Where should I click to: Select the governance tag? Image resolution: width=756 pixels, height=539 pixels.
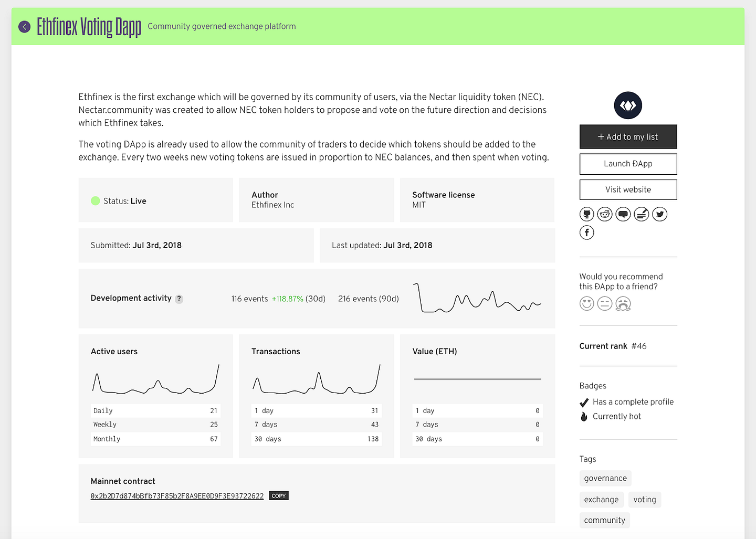pyautogui.click(x=605, y=478)
